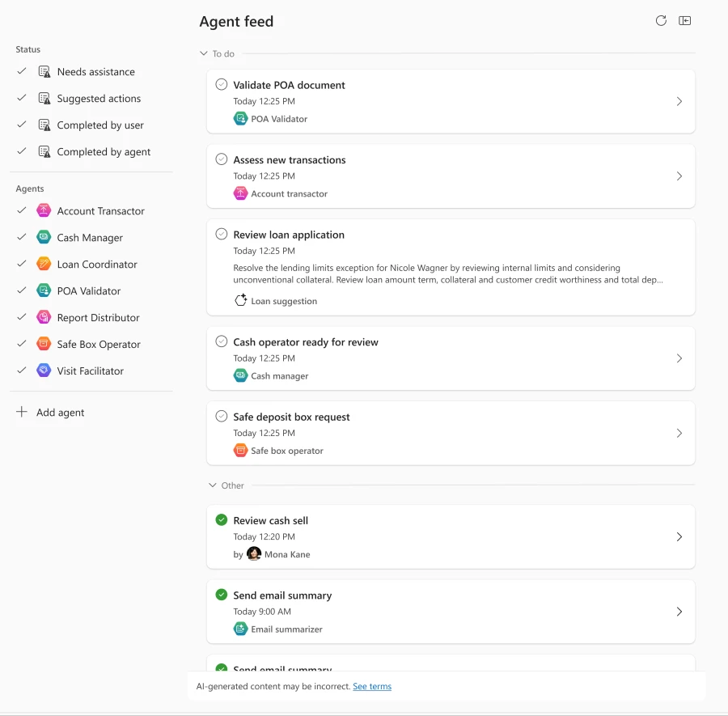Select the Cash Manager agent icon

(43, 237)
